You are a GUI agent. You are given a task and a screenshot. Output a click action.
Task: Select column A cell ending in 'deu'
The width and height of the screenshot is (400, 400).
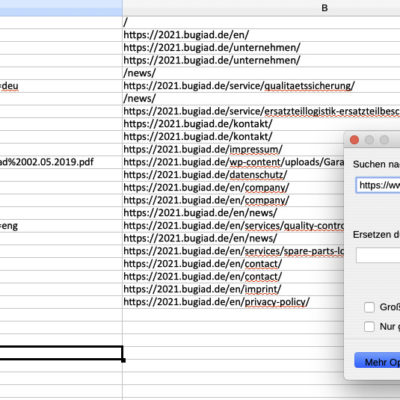[x=61, y=86]
